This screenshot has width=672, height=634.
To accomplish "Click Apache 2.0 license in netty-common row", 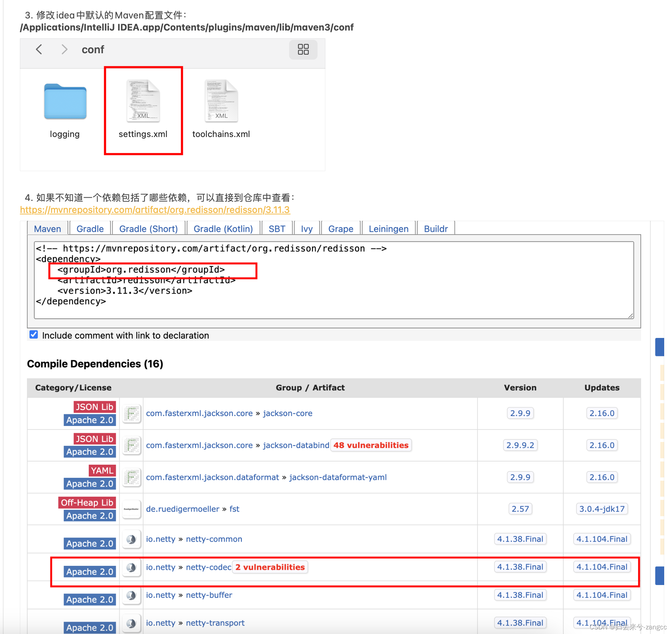I will coord(90,543).
